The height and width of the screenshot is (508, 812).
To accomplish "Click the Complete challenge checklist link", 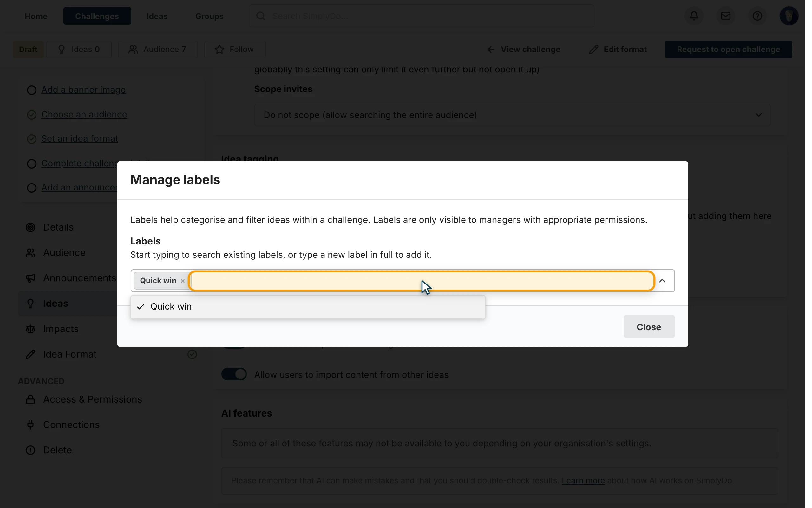I will point(80,163).
